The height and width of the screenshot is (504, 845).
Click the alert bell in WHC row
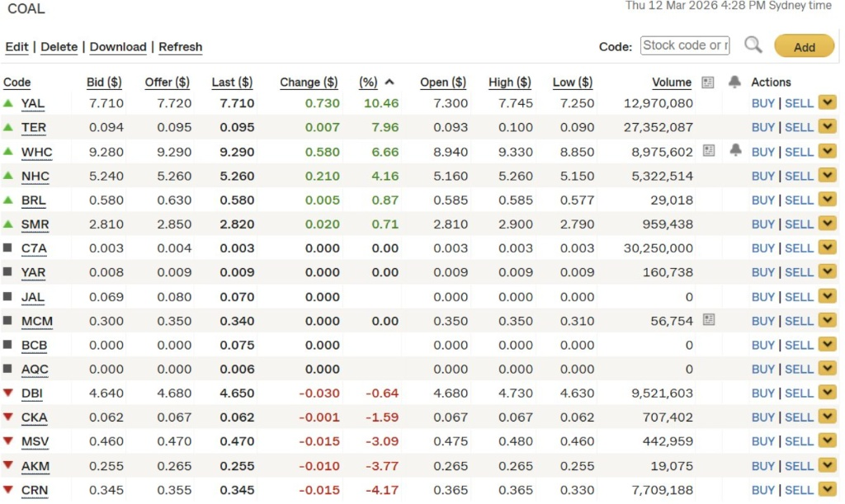[x=735, y=151]
